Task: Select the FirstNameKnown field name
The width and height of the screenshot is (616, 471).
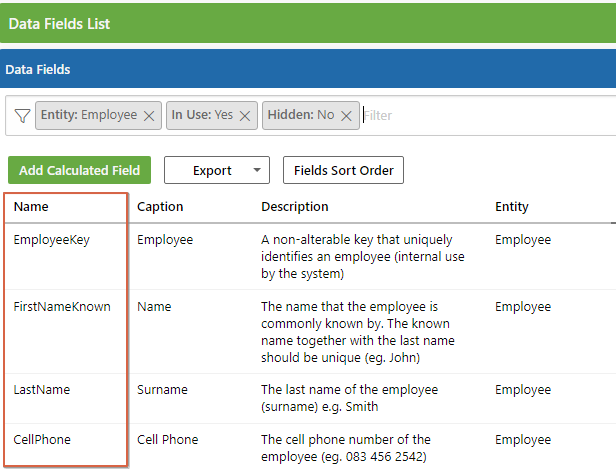Action: click(x=62, y=306)
